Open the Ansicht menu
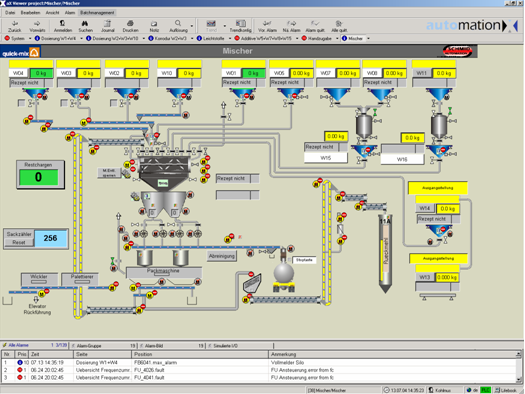Viewport: 525px width, 394px height. (x=52, y=13)
